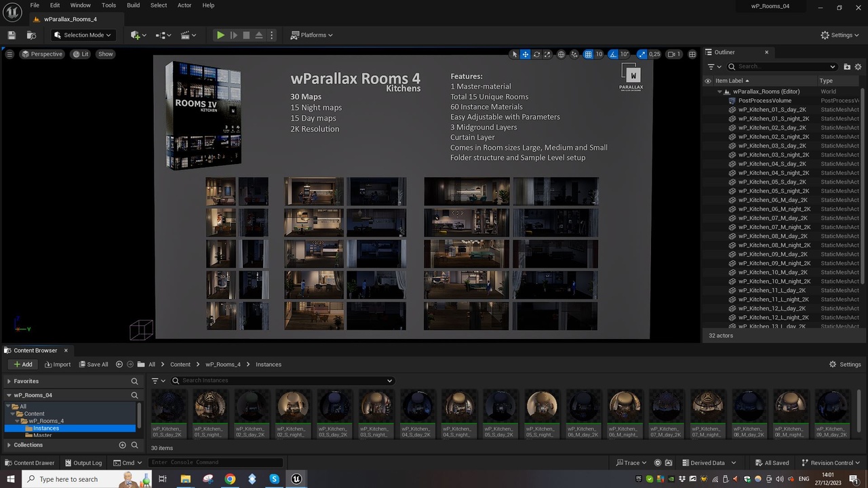Open the Build menu
Viewport: 868px width, 488px height.
tap(133, 5)
